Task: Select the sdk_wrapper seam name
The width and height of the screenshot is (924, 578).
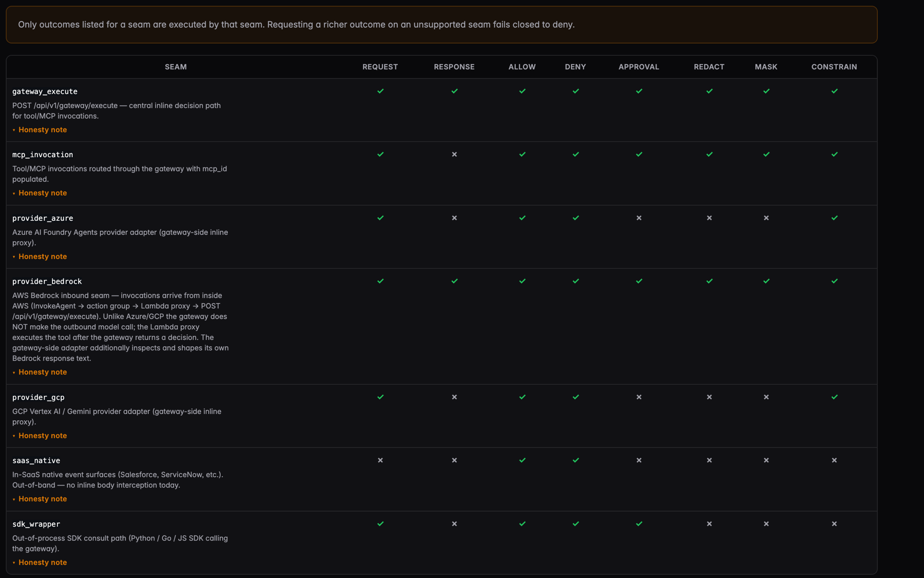Action: [36, 525]
